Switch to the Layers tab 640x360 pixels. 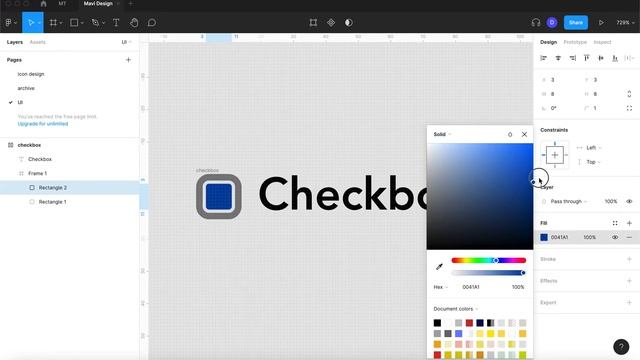15,42
